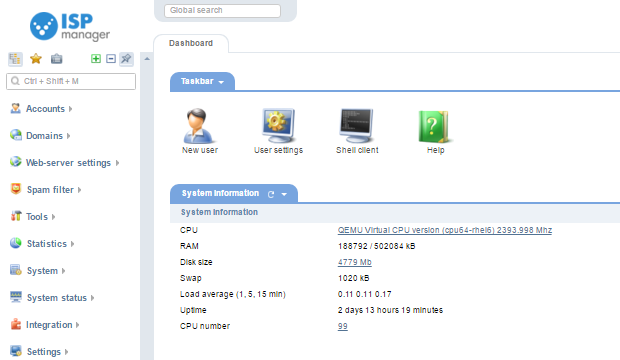Focus the Ctrl+Shift+M menu search field
The height and width of the screenshot is (360, 620).
pos(71,81)
